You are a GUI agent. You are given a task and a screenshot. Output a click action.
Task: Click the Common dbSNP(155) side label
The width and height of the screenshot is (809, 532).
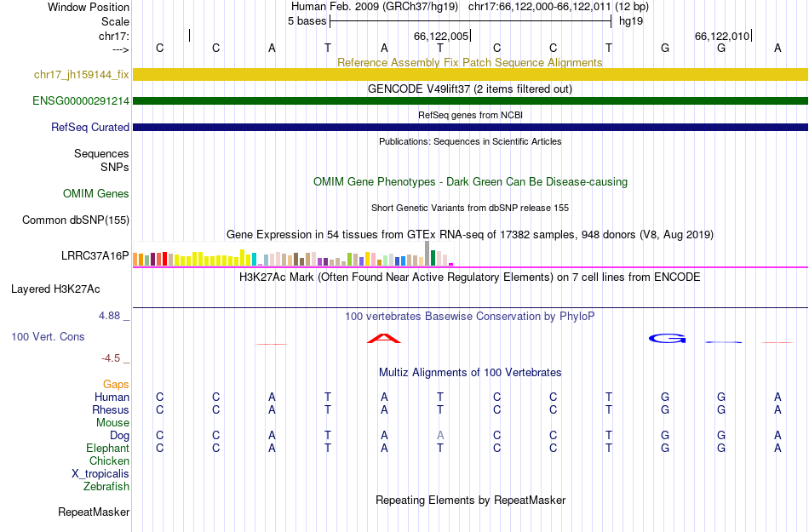tap(76, 220)
